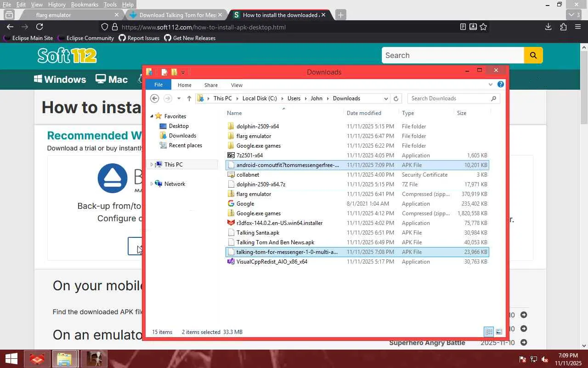Open Explorer Help question mark icon
The height and width of the screenshot is (368, 588).
click(x=501, y=85)
